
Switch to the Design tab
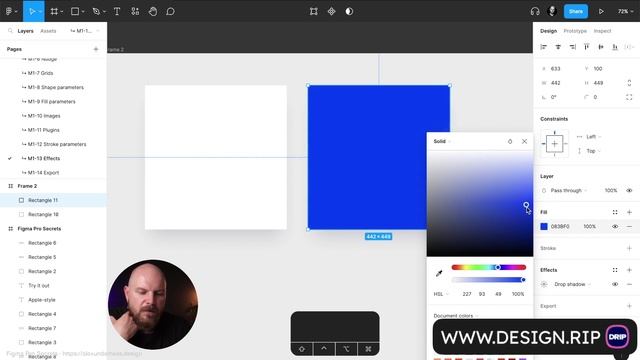click(548, 31)
